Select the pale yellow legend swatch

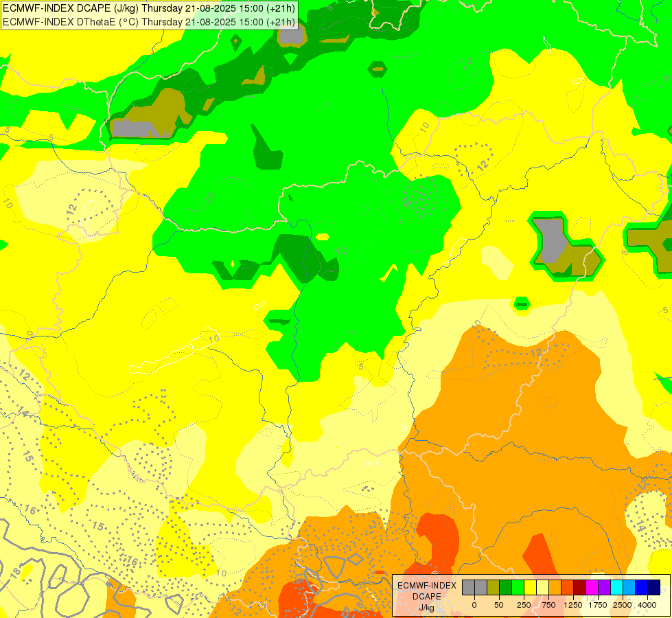pyautogui.click(x=542, y=587)
